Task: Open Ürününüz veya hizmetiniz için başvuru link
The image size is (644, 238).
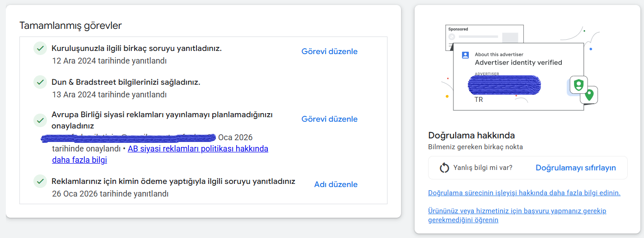Action: click(517, 215)
